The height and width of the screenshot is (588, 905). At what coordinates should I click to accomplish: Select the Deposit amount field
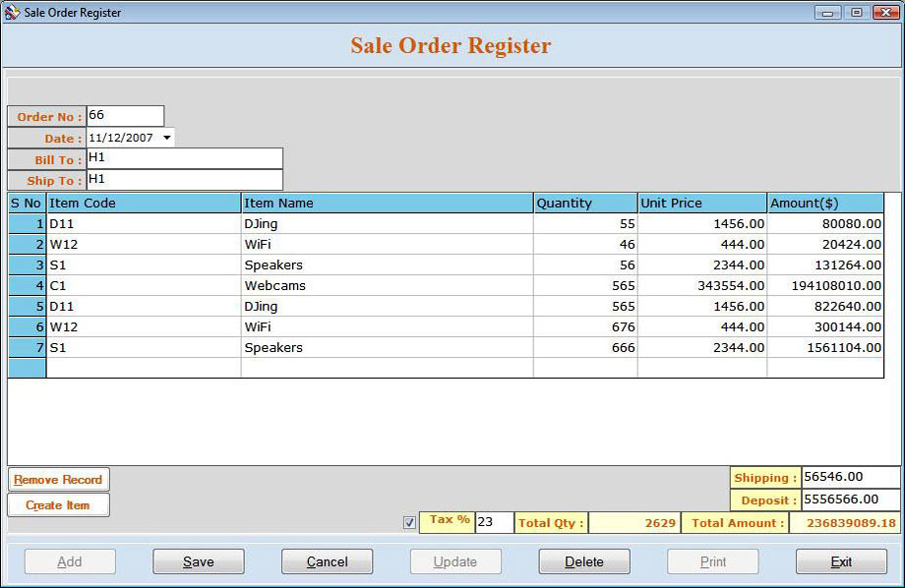(850, 500)
